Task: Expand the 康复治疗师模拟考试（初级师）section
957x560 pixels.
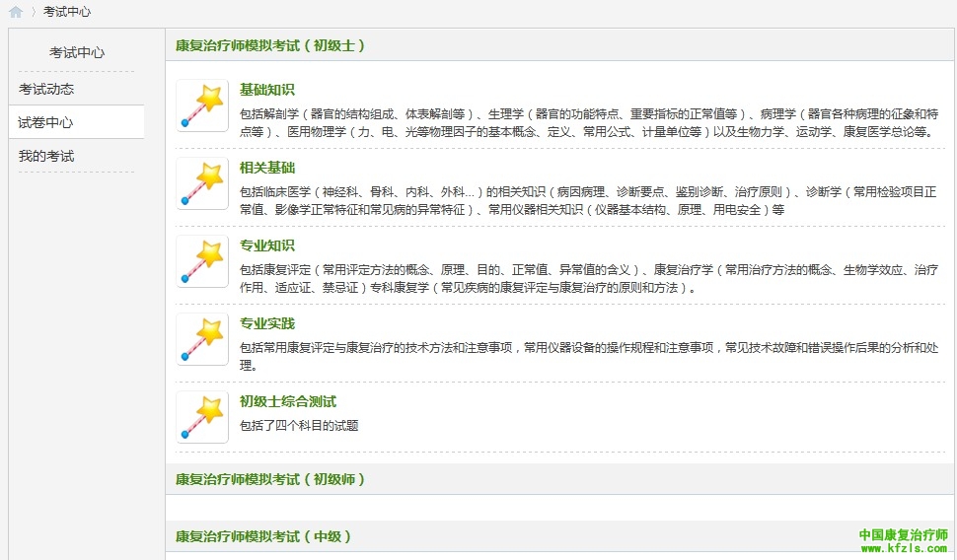Action: 270,479
